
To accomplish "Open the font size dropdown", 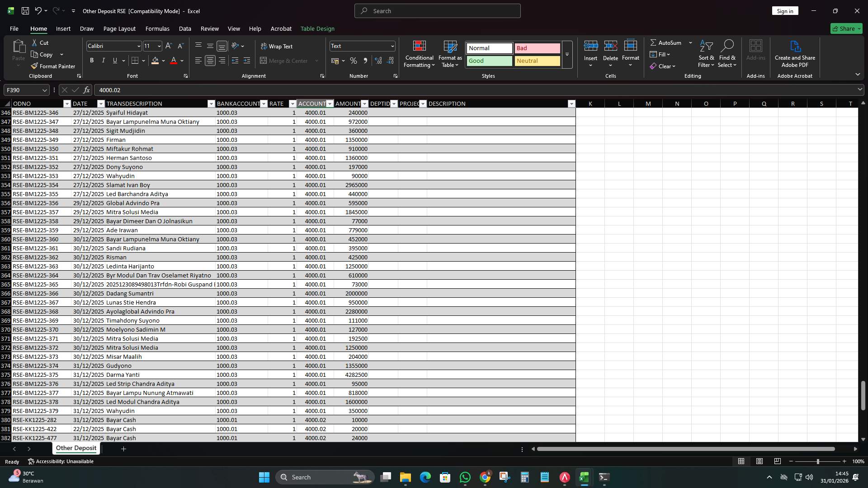I will (158, 46).
